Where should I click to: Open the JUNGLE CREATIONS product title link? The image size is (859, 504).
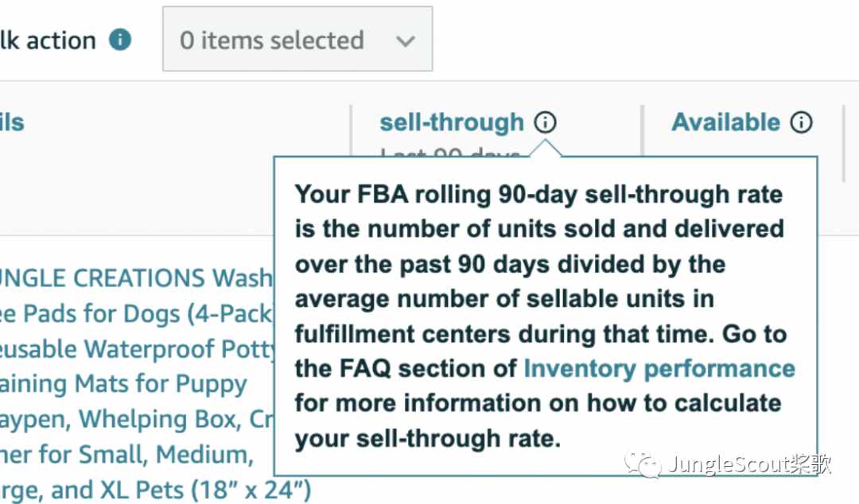click(x=136, y=277)
